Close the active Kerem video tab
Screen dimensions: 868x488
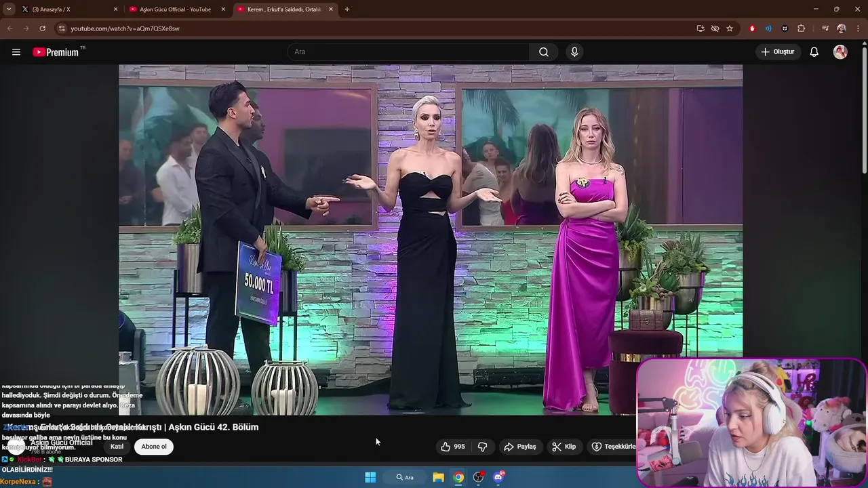click(331, 9)
